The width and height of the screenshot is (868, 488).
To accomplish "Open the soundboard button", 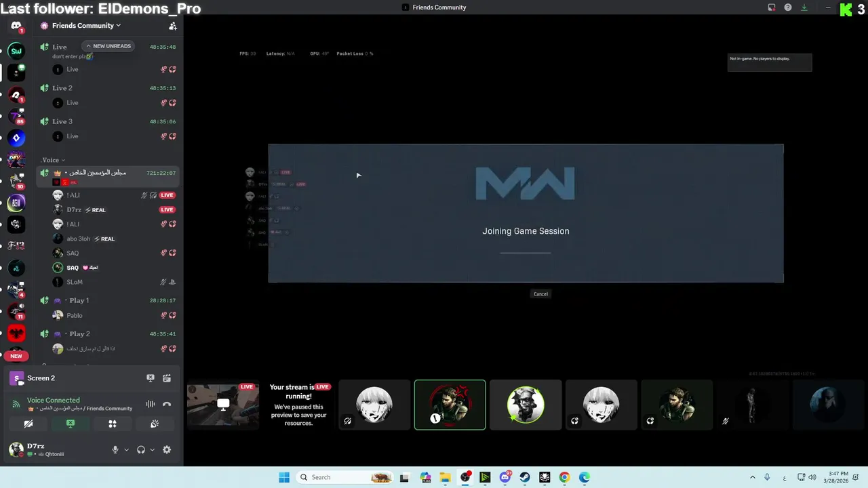I will tap(155, 424).
